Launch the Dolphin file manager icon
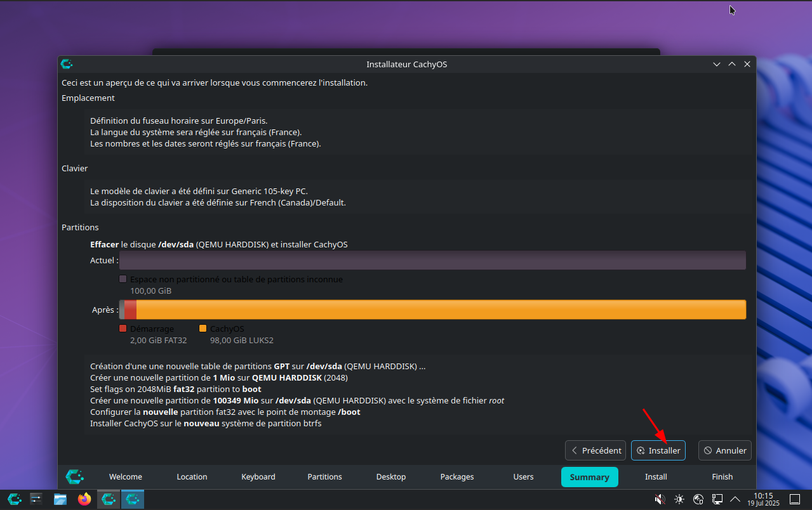This screenshot has height=510, width=812. (60, 499)
